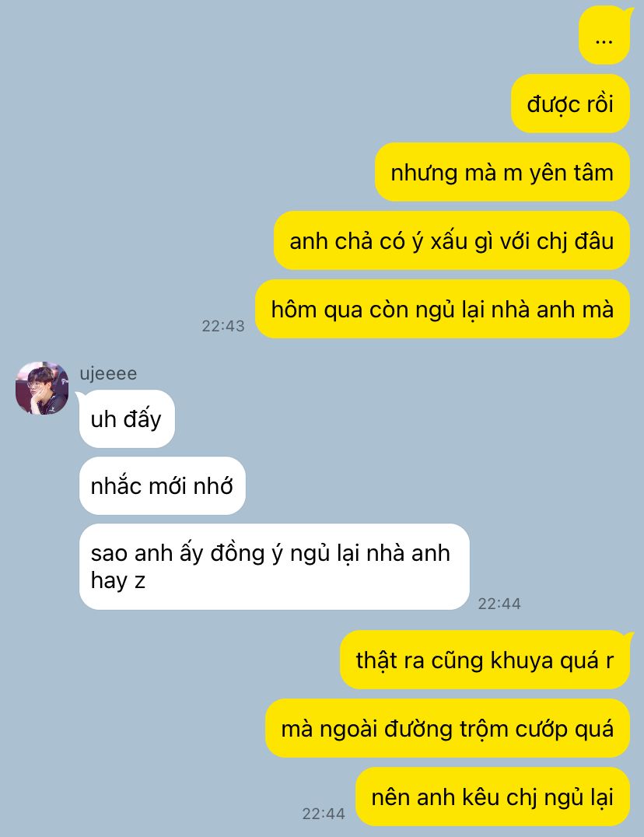Tap "mà ngoài đường trộm cướp quá" message
Viewport: 644px width, 837px height.
point(448,728)
